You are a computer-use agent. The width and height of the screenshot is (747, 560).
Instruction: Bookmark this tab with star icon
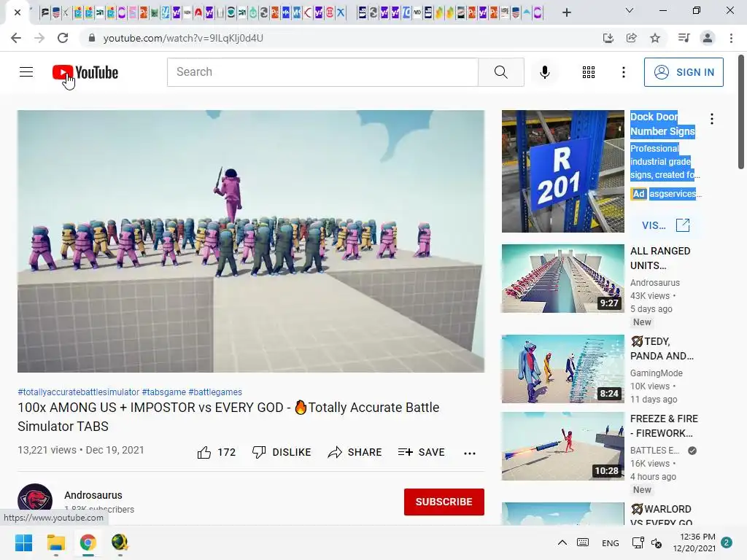click(655, 38)
